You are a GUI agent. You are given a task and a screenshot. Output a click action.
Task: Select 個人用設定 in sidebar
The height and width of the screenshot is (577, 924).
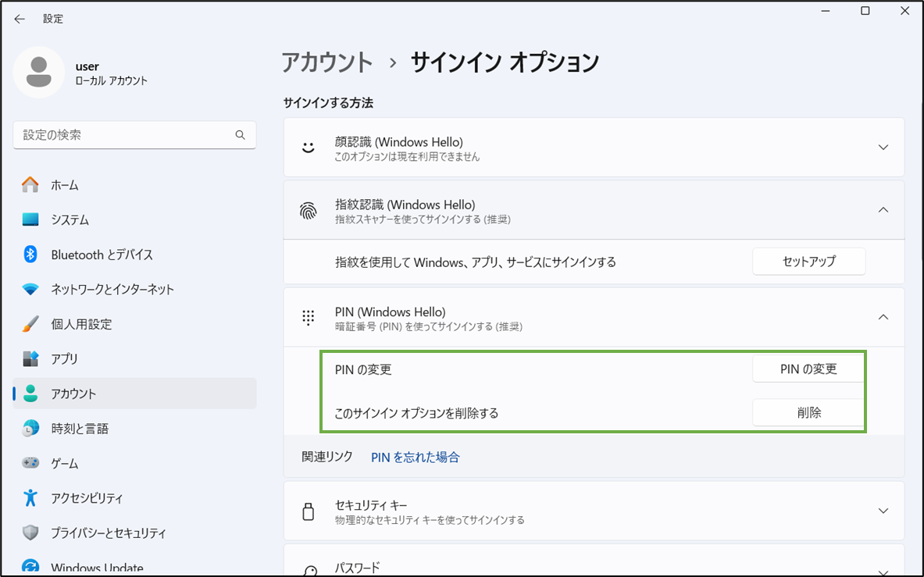click(134, 324)
